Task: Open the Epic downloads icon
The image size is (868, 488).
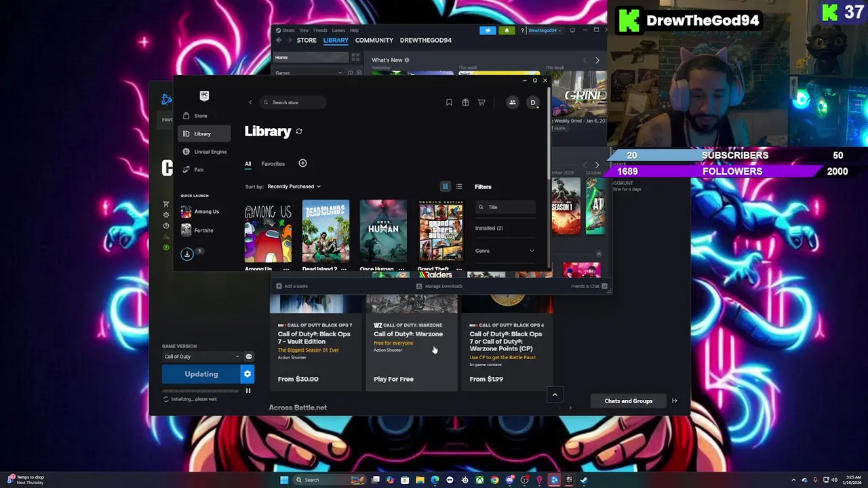Action: pyautogui.click(x=187, y=254)
